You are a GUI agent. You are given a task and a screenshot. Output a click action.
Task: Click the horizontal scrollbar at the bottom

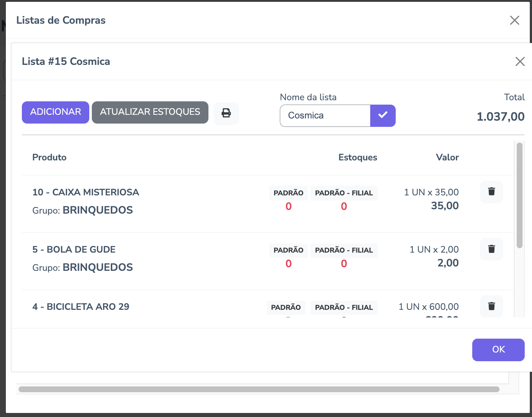pos(259,389)
